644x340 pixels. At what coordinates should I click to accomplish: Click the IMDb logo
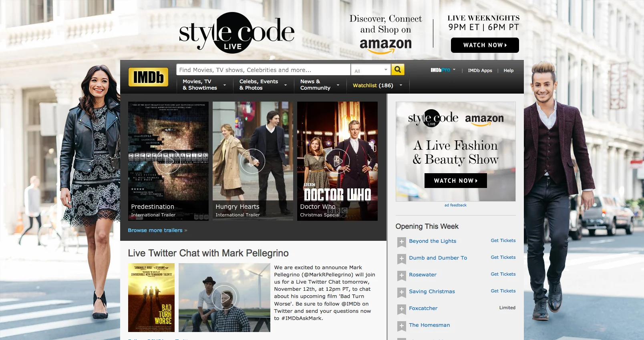coord(148,77)
